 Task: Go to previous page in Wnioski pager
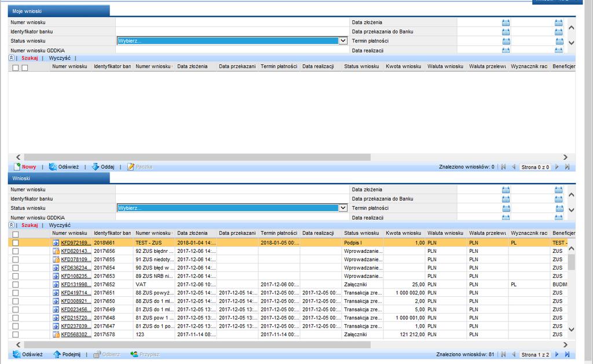click(514, 355)
